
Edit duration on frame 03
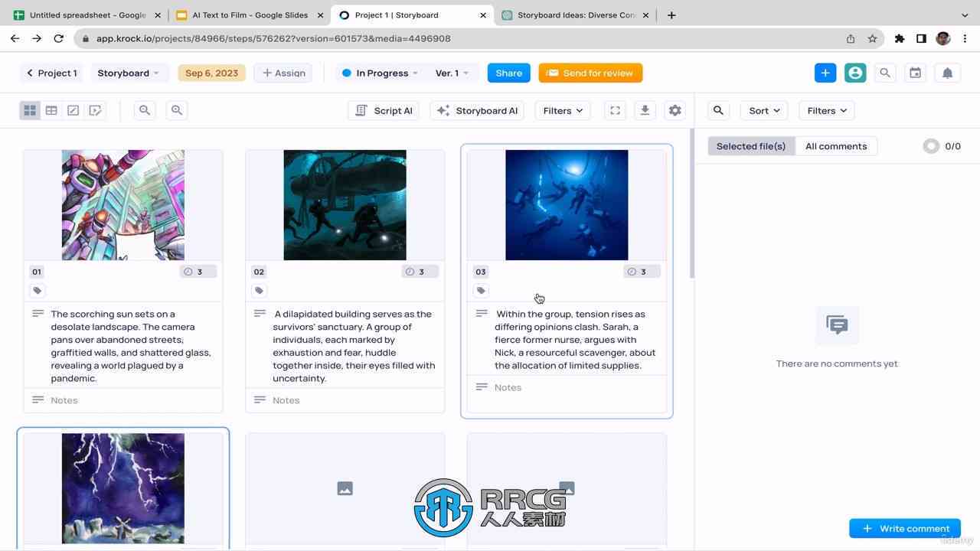[x=642, y=272]
